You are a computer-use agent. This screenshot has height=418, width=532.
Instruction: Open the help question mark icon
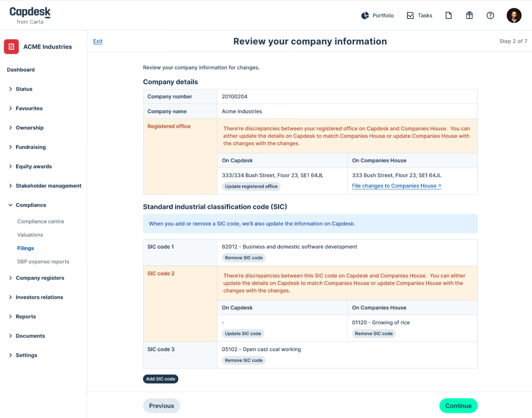[490, 16]
